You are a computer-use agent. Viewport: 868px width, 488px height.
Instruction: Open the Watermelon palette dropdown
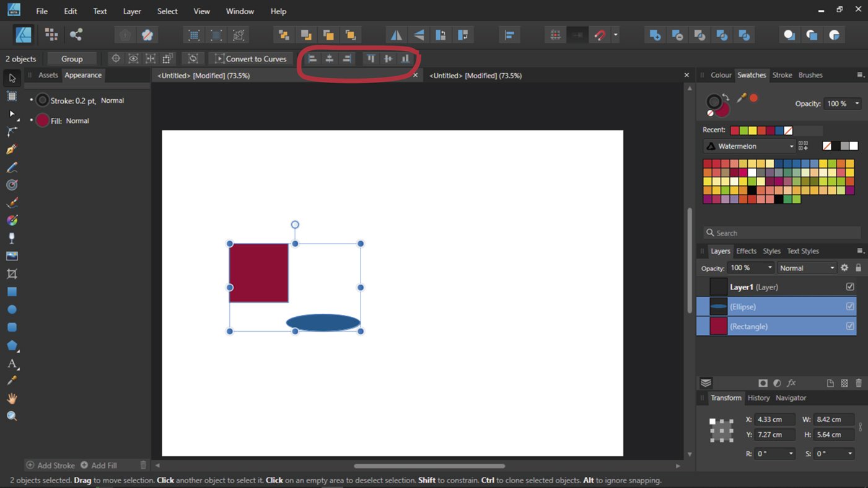(750, 146)
